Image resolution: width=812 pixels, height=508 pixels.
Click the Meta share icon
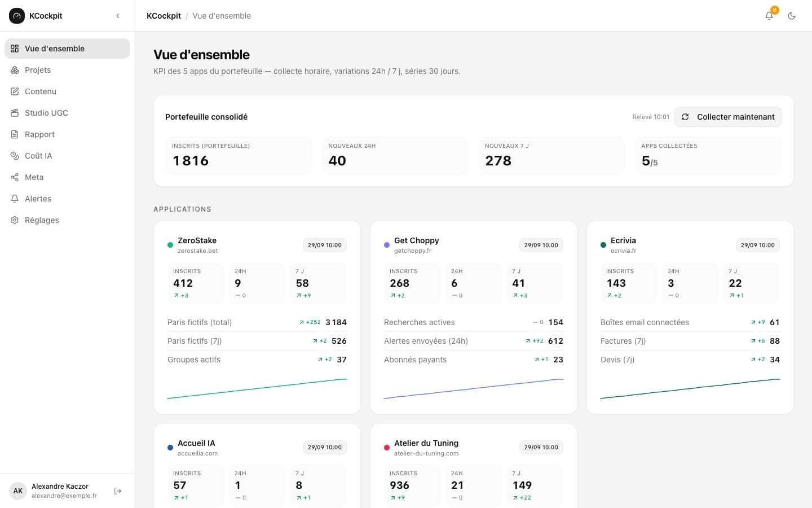(15, 177)
